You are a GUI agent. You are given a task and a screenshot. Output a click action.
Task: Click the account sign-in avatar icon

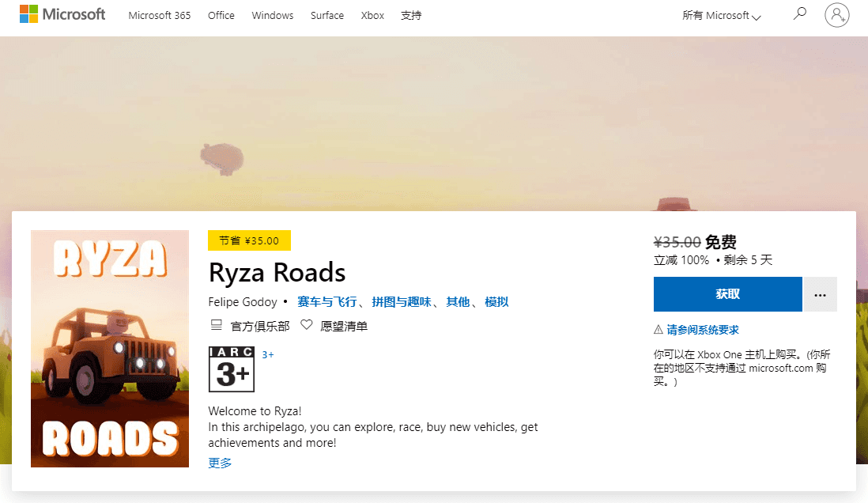[836, 15]
